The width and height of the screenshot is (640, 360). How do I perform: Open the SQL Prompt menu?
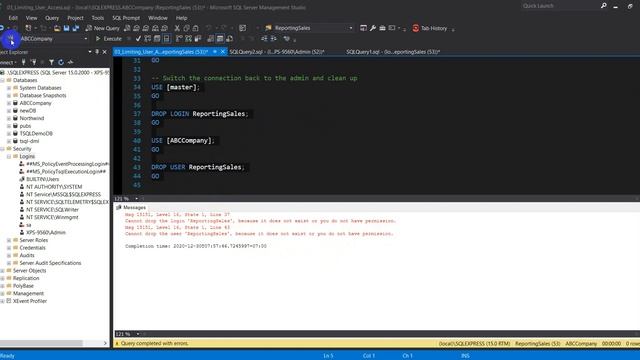point(126,18)
